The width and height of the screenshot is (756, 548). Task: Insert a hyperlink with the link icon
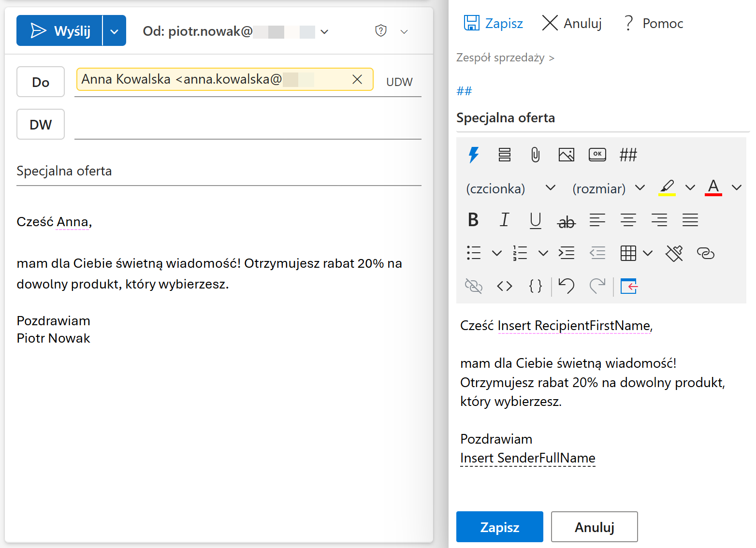[x=705, y=253]
